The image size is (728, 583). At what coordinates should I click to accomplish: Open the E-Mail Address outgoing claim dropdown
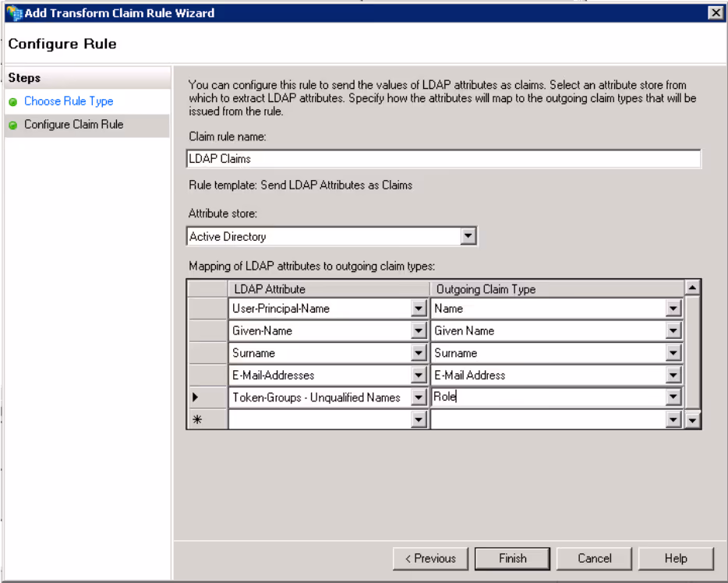[673, 376]
